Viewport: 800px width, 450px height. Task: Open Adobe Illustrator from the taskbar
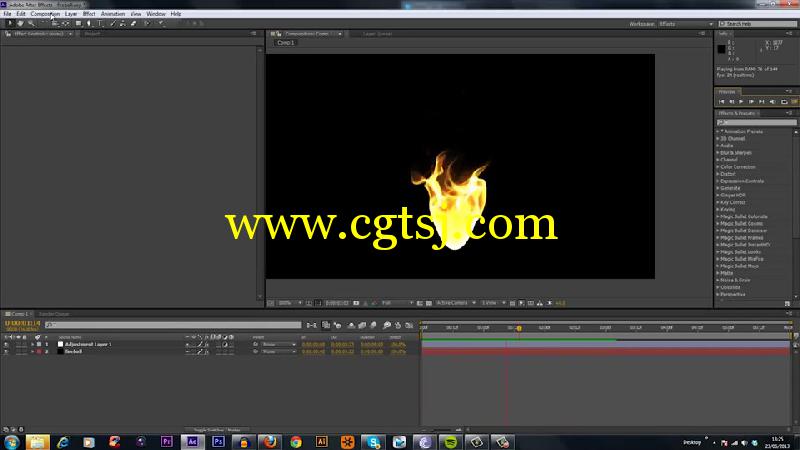[x=321, y=442]
